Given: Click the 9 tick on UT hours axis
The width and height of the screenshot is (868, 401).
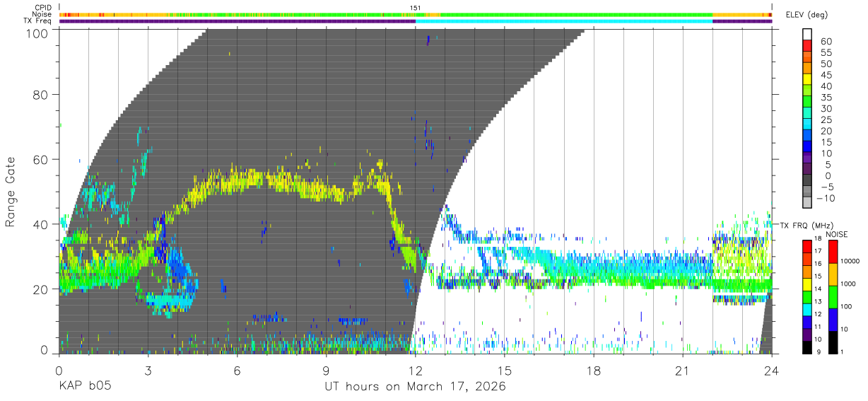Looking at the screenshot, I should pyautogui.click(x=327, y=371).
